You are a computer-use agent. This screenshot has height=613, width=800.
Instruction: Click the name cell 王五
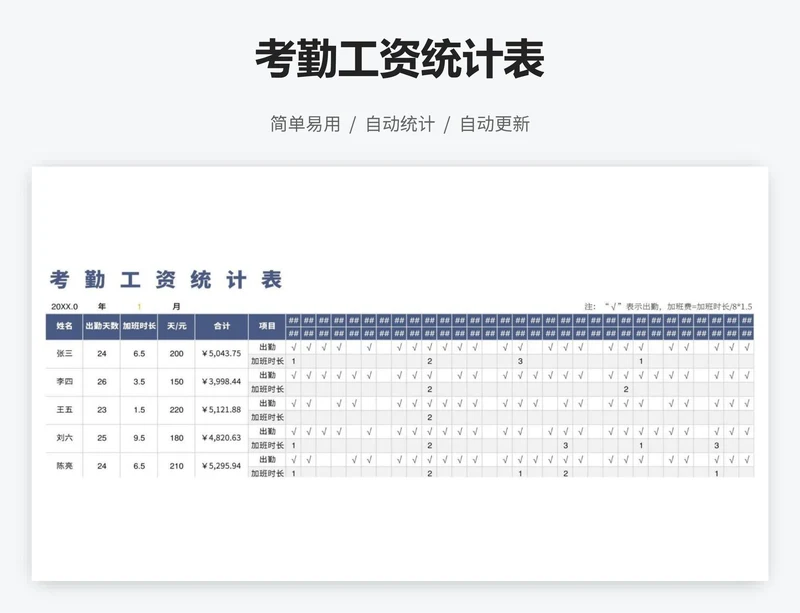tap(64, 410)
